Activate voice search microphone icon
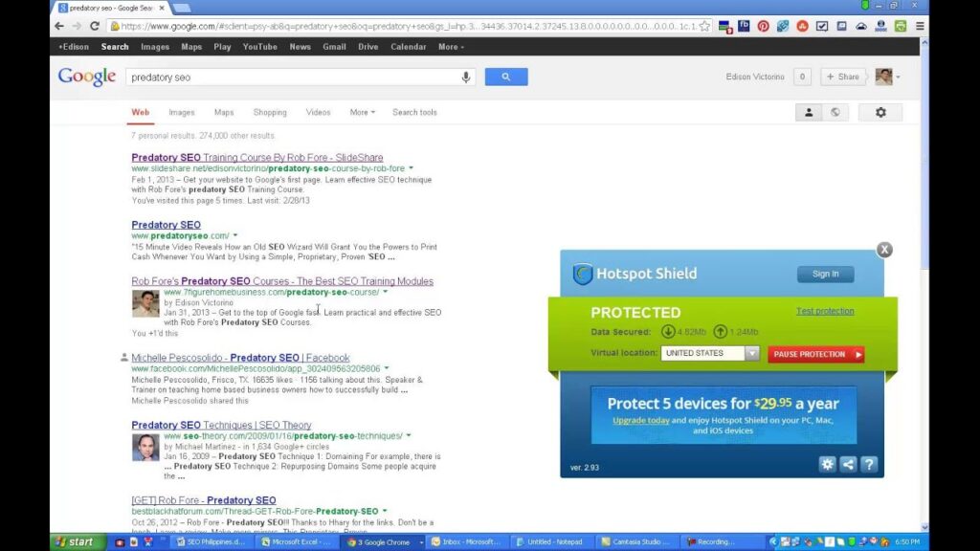The width and height of the screenshot is (980, 551). click(466, 77)
